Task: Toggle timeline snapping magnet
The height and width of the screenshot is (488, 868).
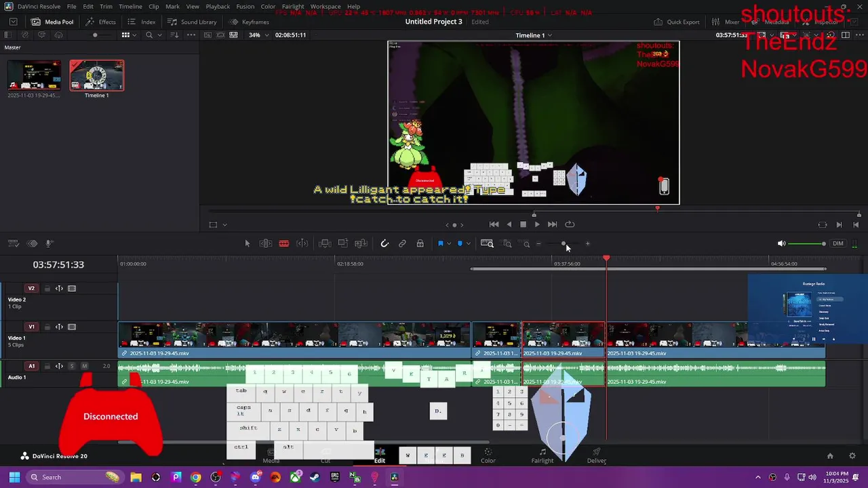Action: coord(384,243)
